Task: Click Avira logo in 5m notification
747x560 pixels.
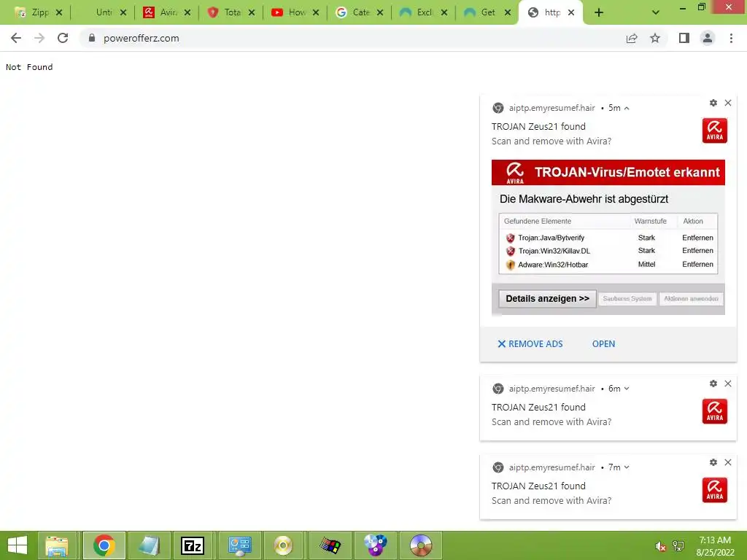Action: tap(715, 131)
